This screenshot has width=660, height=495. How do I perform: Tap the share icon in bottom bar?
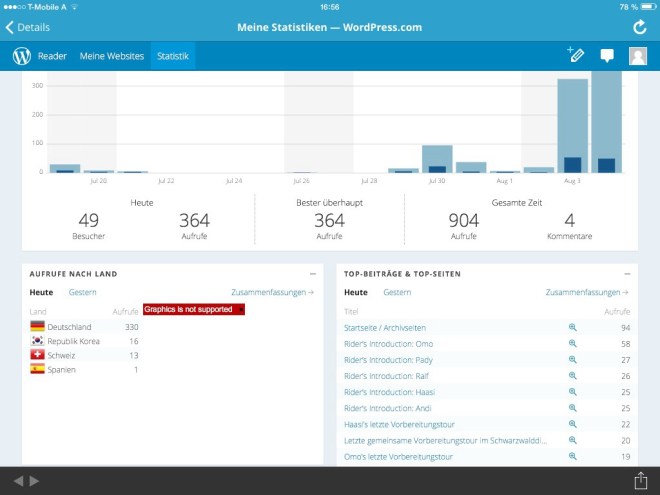pyautogui.click(x=641, y=481)
